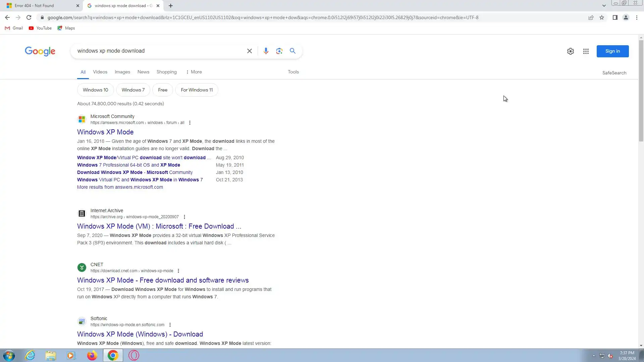Clear the search box with X icon
644x362 pixels.
click(x=249, y=51)
